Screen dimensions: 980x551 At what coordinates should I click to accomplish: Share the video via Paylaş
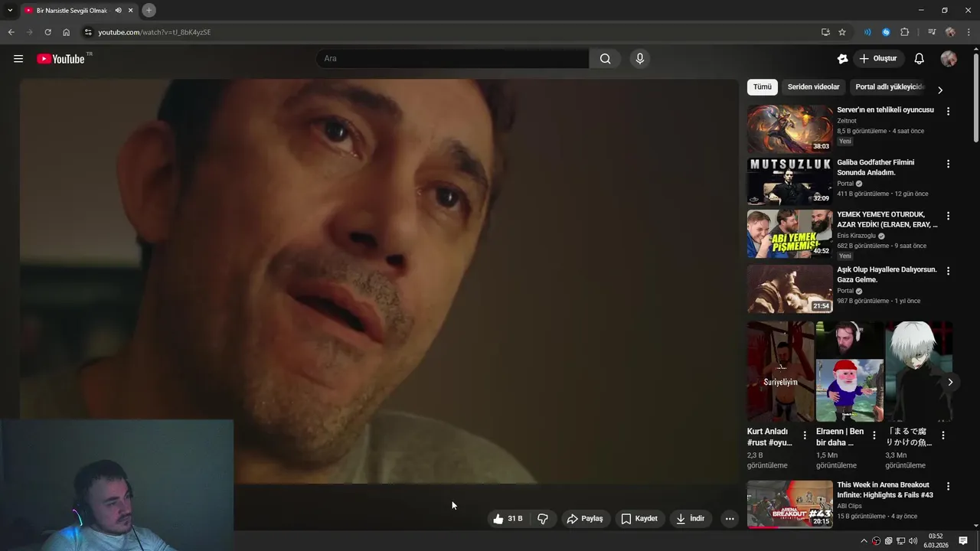tap(585, 519)
